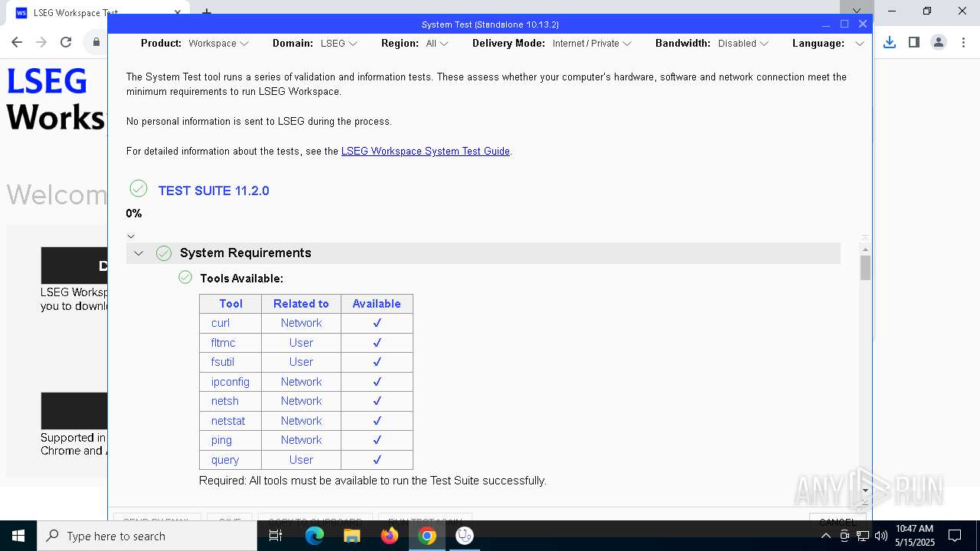Open the Region dropdown

click(437, 44)
